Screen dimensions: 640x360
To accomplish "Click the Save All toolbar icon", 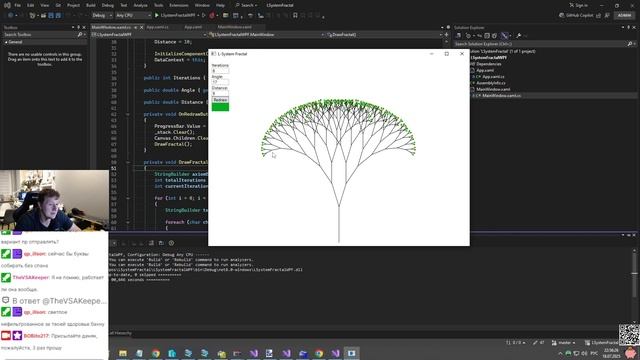I will [58, 15].
